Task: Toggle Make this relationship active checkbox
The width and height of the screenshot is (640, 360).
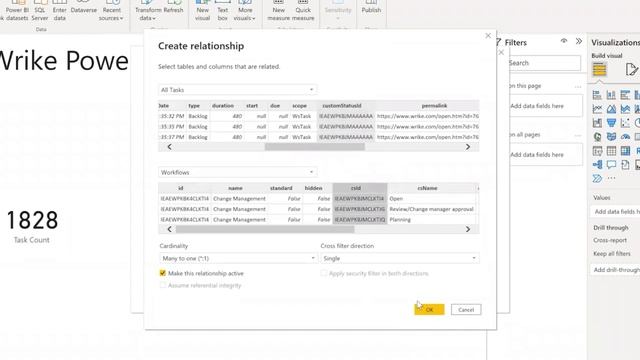Action: [x=162, y=273]
